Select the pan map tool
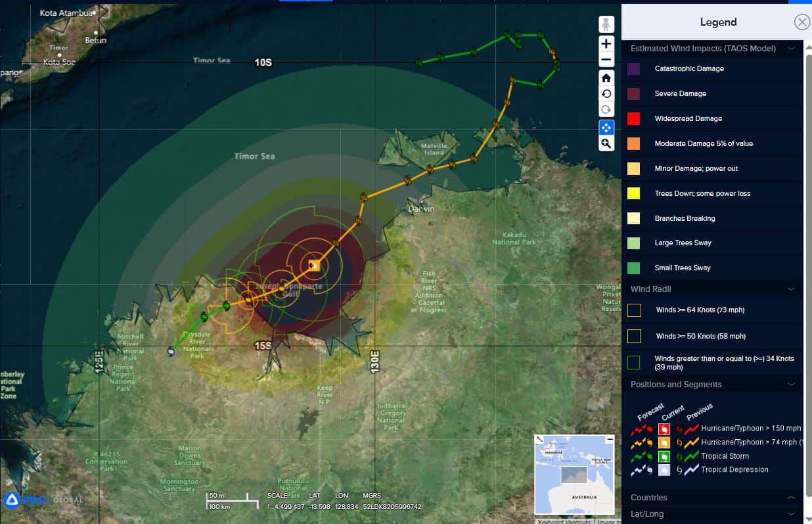The width and height of the screenshot is (812, 524). click(x=606, y=127)
